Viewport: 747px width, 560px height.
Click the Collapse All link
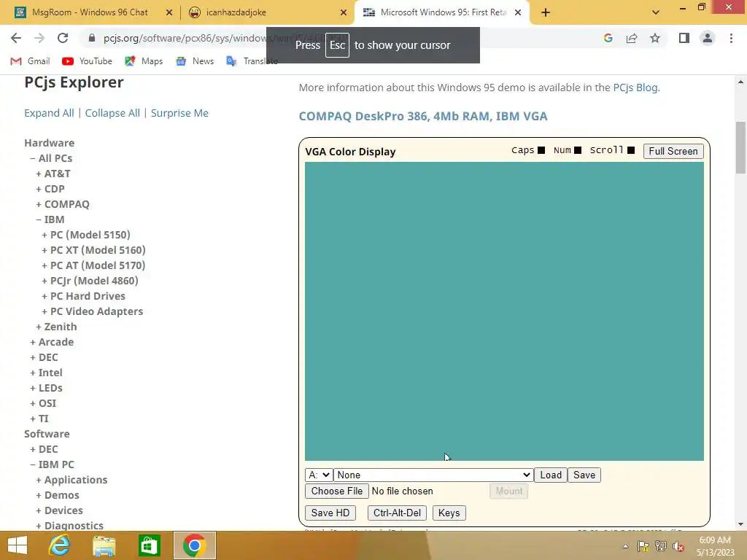coord(112,113)
